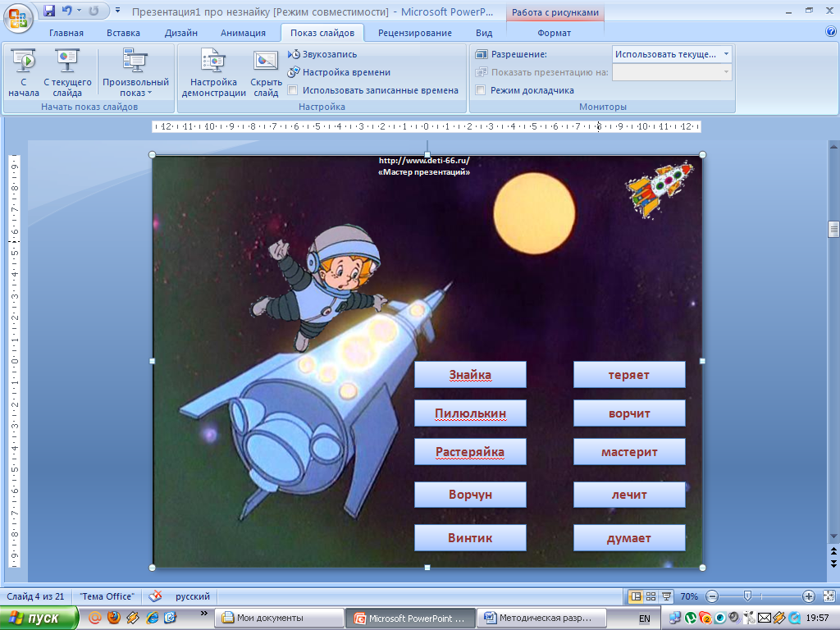840x630 pixels.
Task: Switch to Normal view in the status bar
Action: click(x=636, y=596)
